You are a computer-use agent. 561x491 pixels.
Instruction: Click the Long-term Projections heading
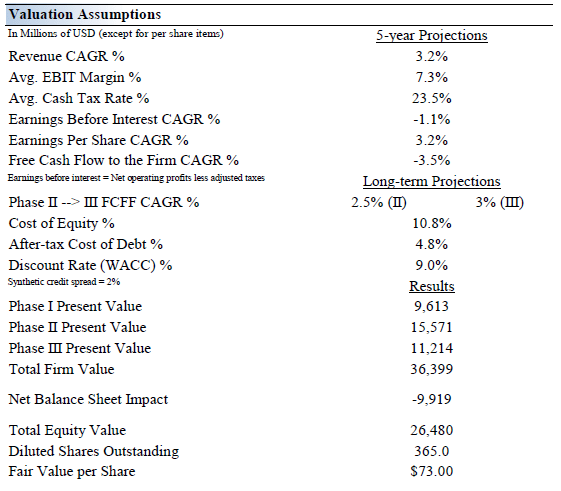(431, 181)
